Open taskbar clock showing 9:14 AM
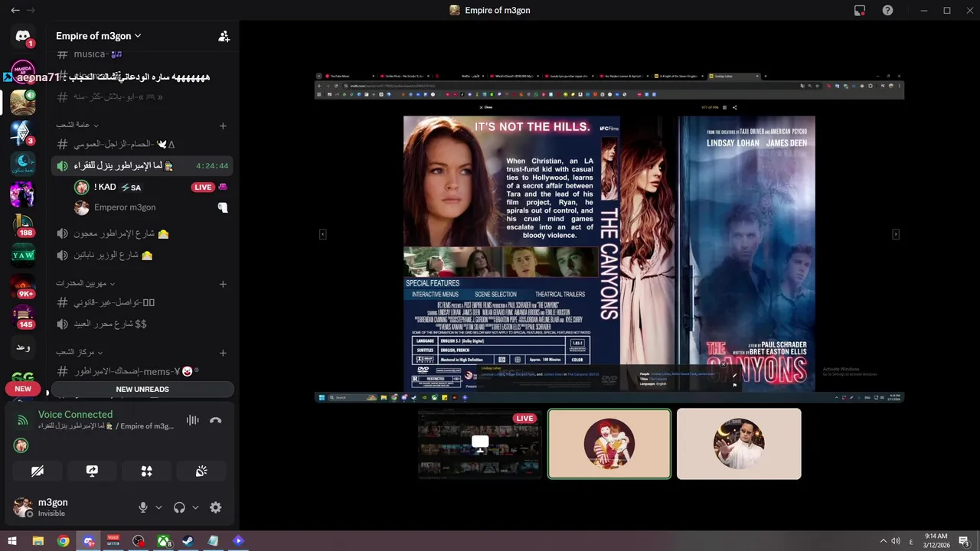The width and height of the screenshot is (980, 551). click(936, 541)
